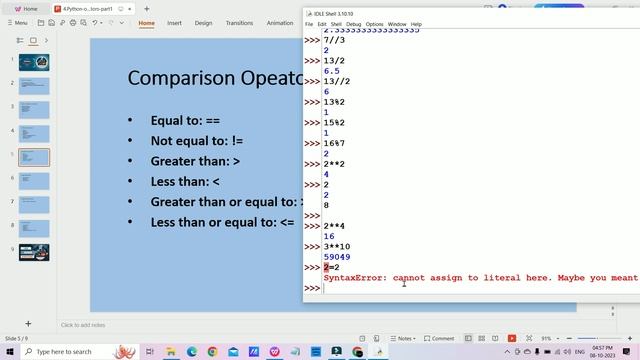The image size is (640, 360).
Task: Open IDLE Shell Edit menu
Action: coord(322,24)
